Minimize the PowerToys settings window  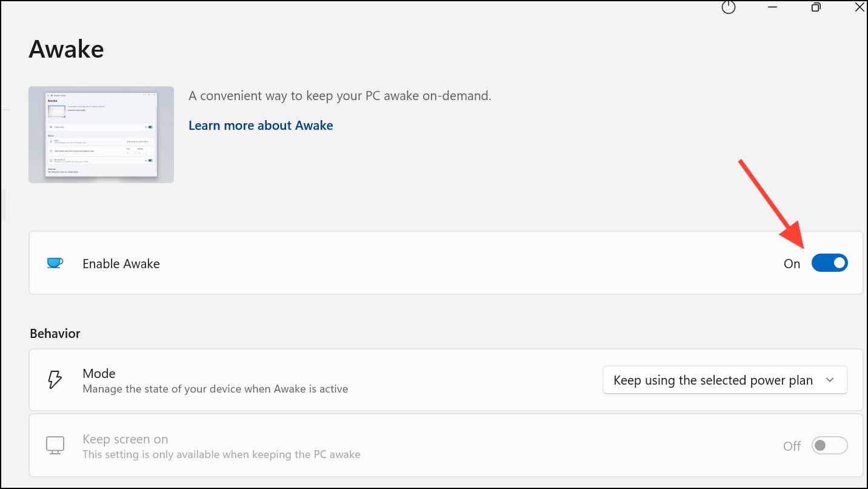772,7
